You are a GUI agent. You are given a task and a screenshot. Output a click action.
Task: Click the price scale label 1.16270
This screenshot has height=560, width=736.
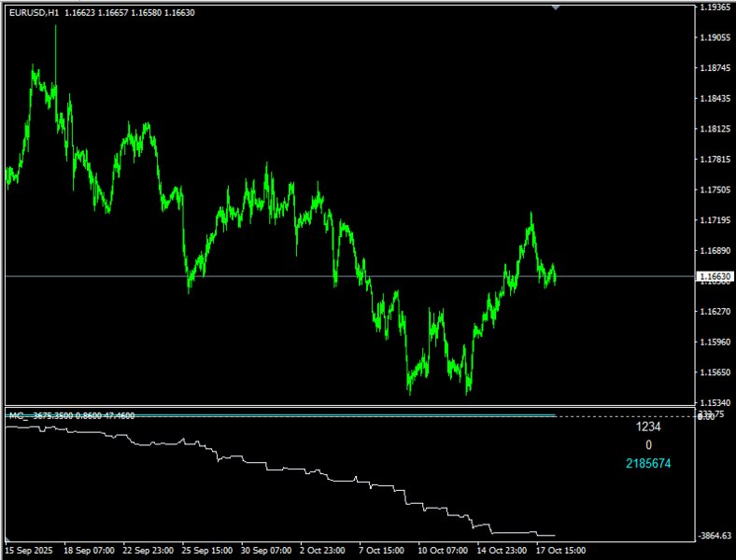715,312
